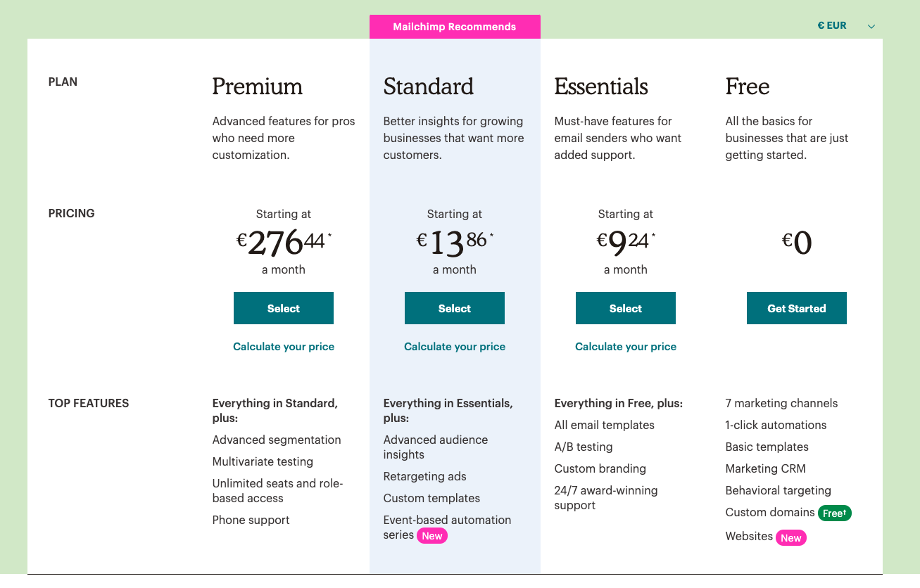The height and width of the screenshot is (588, 920).
Task: Click the €276.44 Premium price
Action: coord(283,243)
